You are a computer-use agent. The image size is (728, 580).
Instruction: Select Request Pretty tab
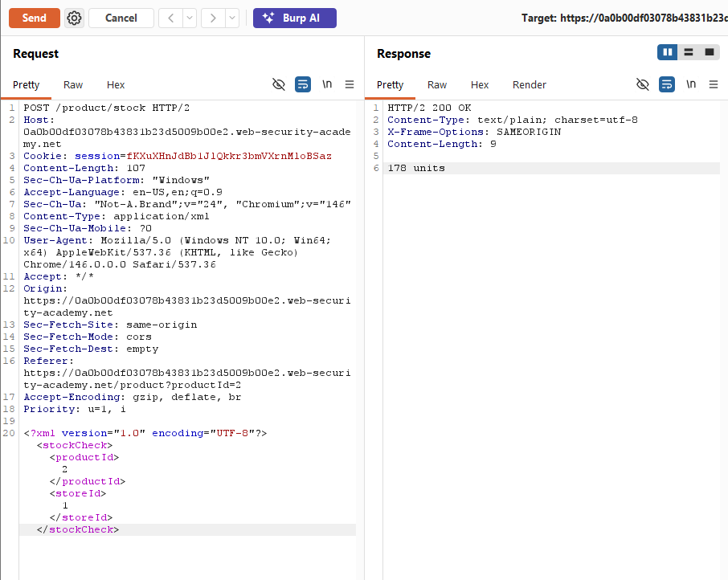[26, 85]
